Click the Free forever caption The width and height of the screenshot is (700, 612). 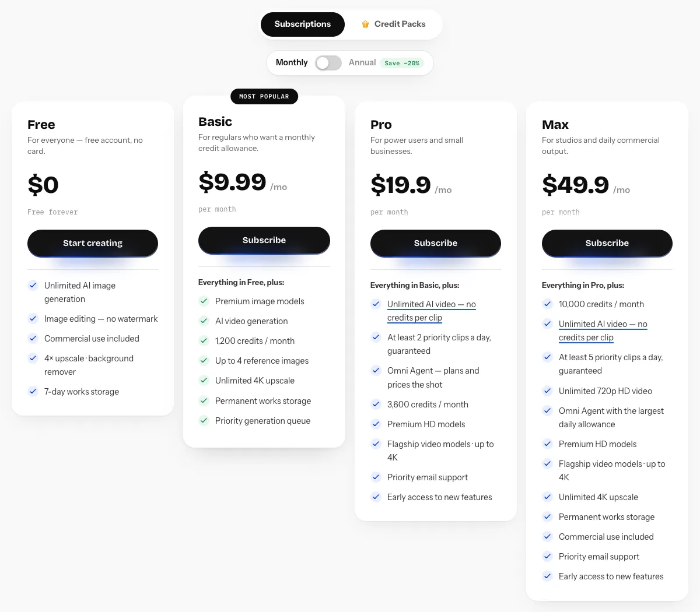(x=52, y=212)
